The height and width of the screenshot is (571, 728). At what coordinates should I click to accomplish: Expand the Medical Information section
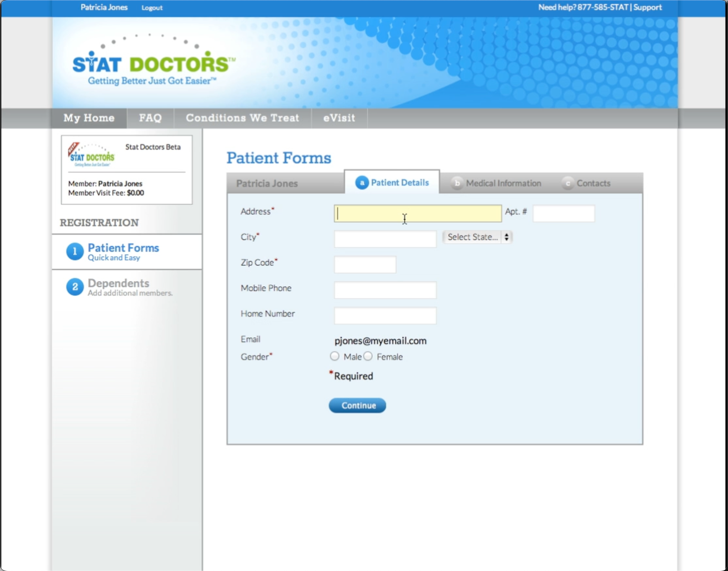[x=503, y=183]
